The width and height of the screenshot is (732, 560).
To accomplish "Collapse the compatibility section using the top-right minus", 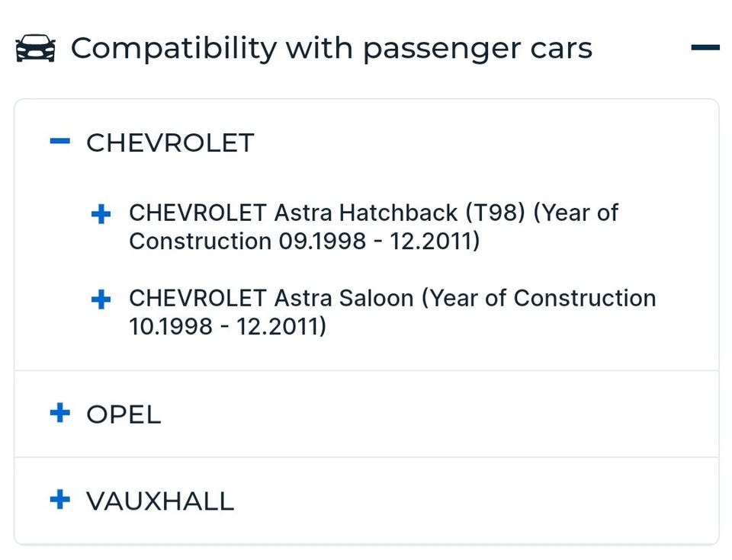I will coord(705,48).
